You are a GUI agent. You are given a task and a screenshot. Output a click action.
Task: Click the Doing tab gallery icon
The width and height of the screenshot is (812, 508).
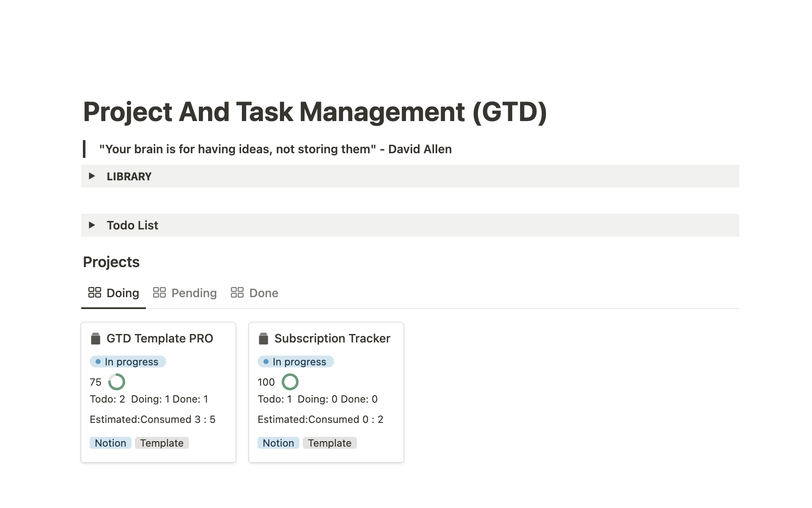tap(94, 293)
